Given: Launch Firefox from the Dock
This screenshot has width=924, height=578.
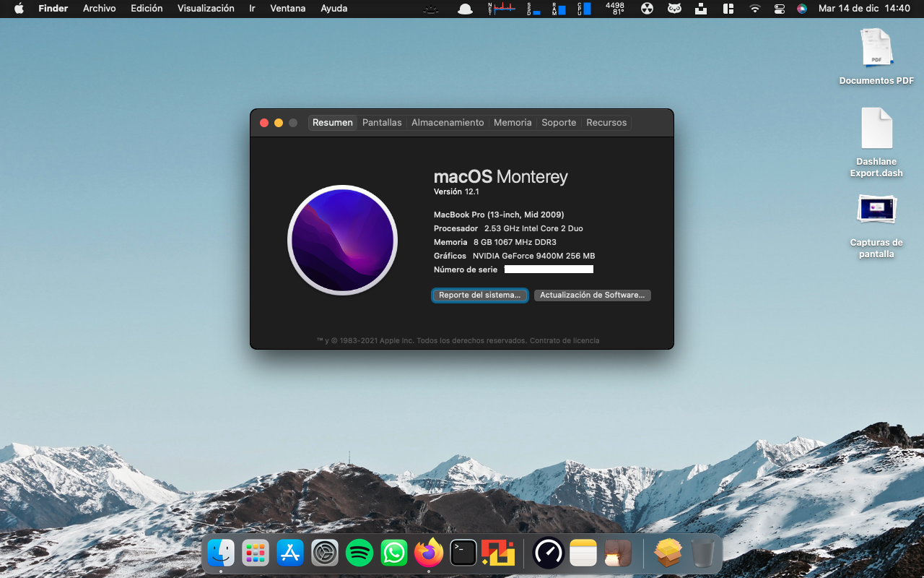Looking at the screenshot, I should 429,553.
